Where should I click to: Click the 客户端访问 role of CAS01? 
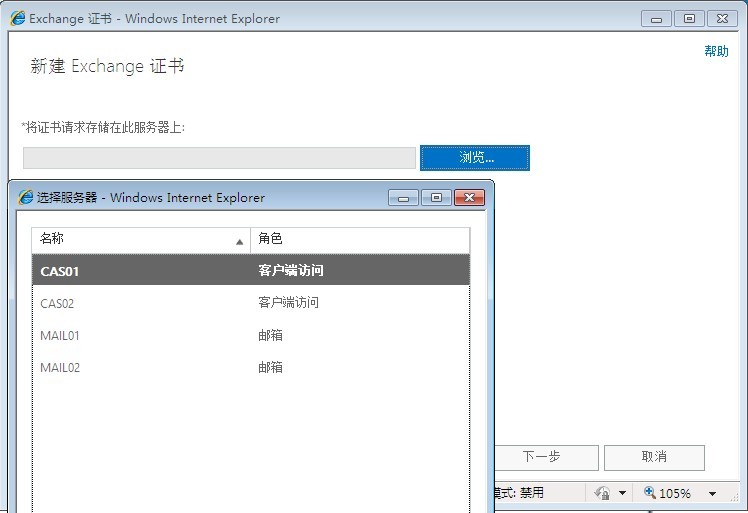click(x=291, y=270)
